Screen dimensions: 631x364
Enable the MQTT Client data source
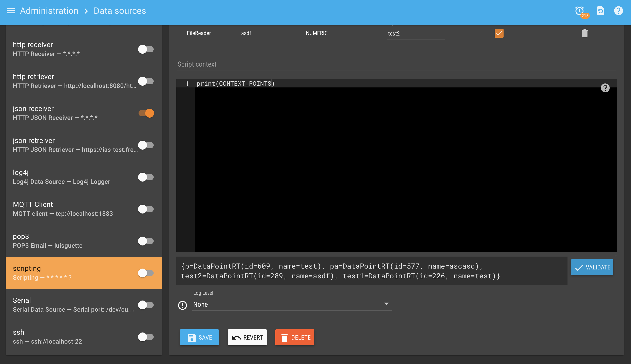coord(146,209)
